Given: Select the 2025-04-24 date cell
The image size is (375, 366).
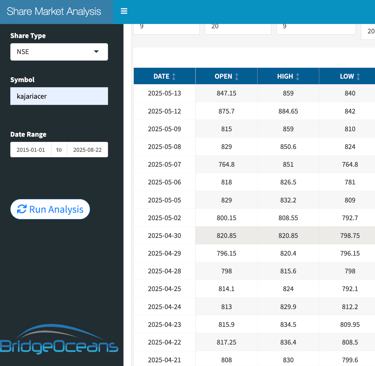Looking at the screenshot, I should (x=164, y=307).
